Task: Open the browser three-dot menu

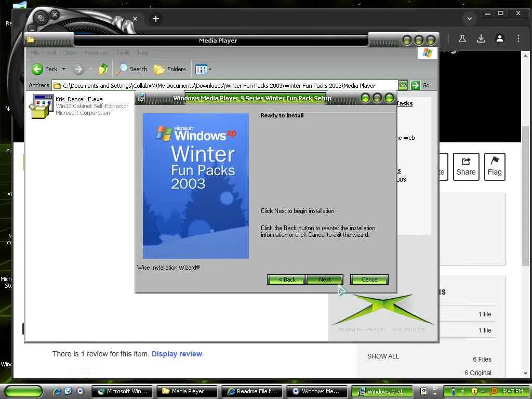Action: pos(518,38)
